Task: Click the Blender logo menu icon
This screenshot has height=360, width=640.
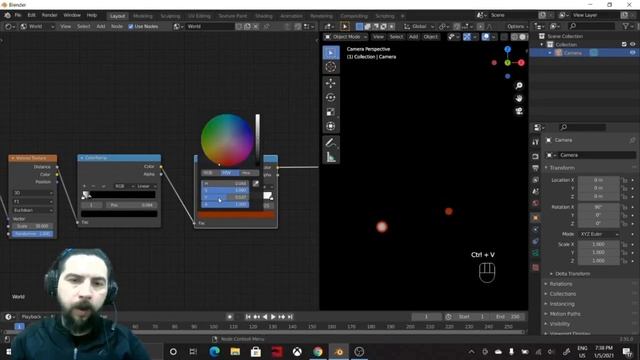Action: coord(7,15)
